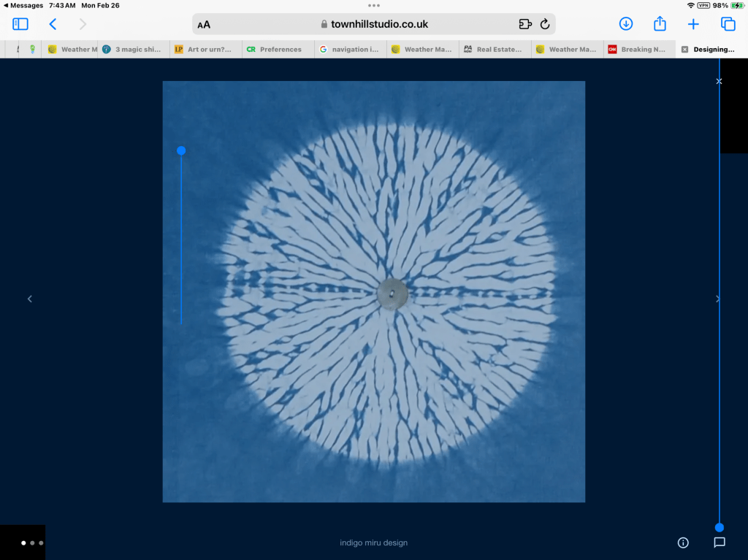The width and height of the screenshot is (748, 560).
Task: Click the blue handle at vertical line's top
Action: (x=181, y=150)
